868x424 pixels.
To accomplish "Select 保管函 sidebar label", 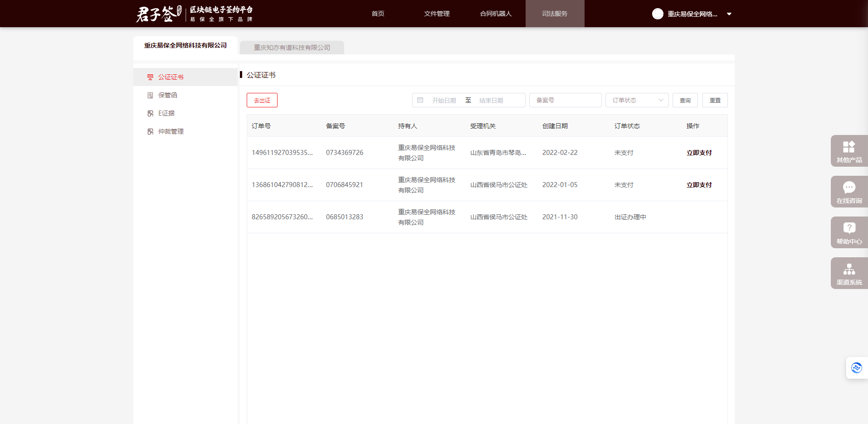I will [168, 95].
